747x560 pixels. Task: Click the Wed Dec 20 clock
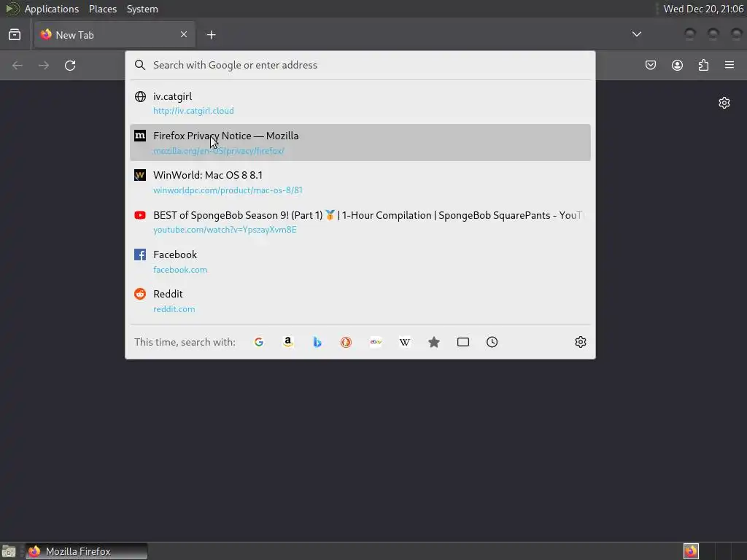(x=703, y=9)
